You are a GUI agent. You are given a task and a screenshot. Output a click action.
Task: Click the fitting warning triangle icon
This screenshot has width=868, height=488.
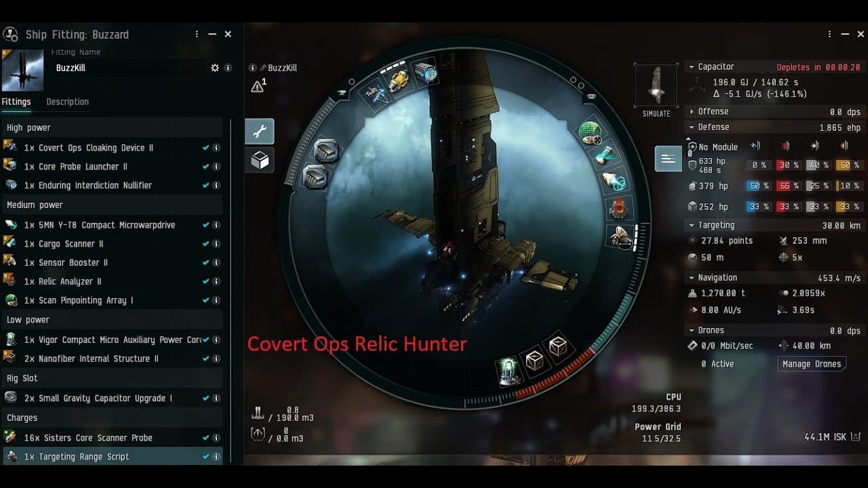(x=258, y=86)
